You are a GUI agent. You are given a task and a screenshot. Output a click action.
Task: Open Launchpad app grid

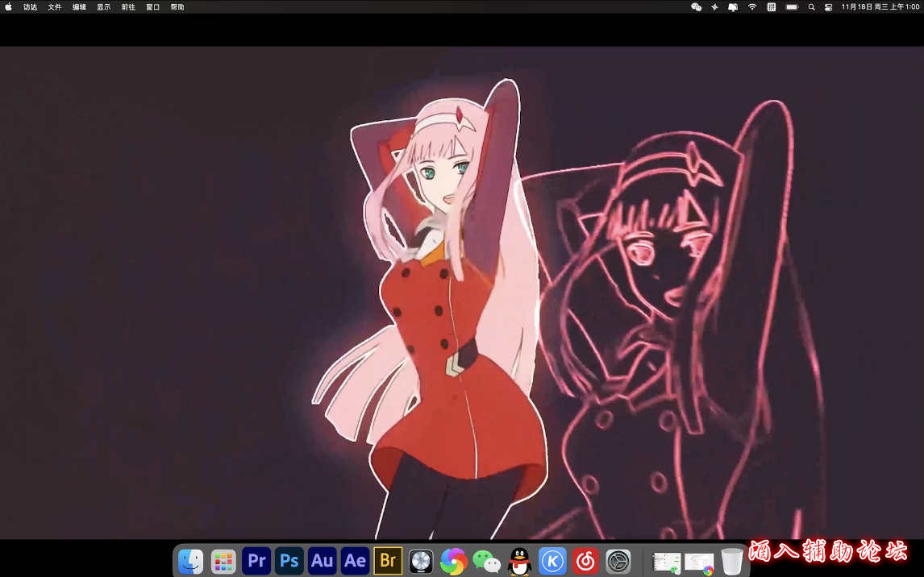click(x=223, y=562)
